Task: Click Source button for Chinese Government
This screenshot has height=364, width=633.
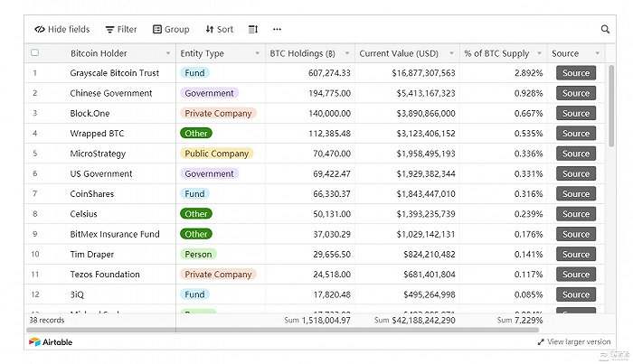Action: click(x=576, y=93)
